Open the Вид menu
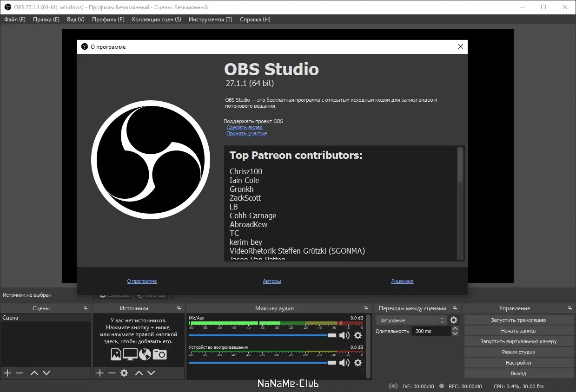Screen dimensions: 576x392 (x=76, y=20)
